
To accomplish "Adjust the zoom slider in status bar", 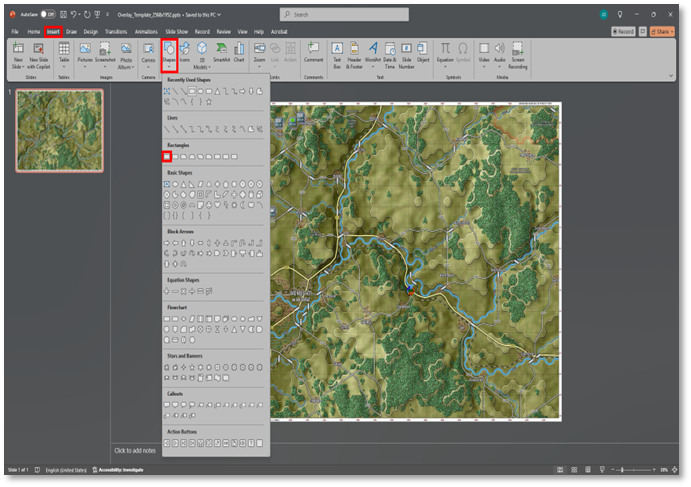I will (x=622, y=469).
